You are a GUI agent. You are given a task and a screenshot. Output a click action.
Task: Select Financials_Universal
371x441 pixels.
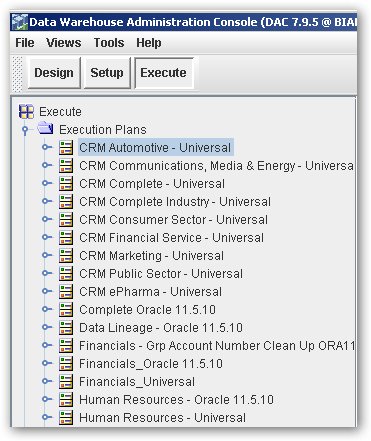[137, 381]
